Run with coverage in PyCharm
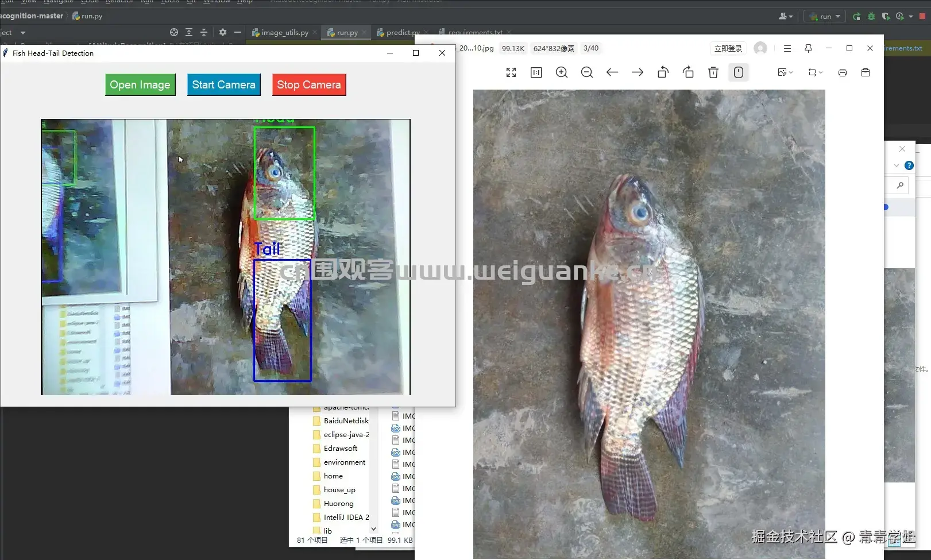931x560 pixels. pyautogui.click(x=886, y=16)
